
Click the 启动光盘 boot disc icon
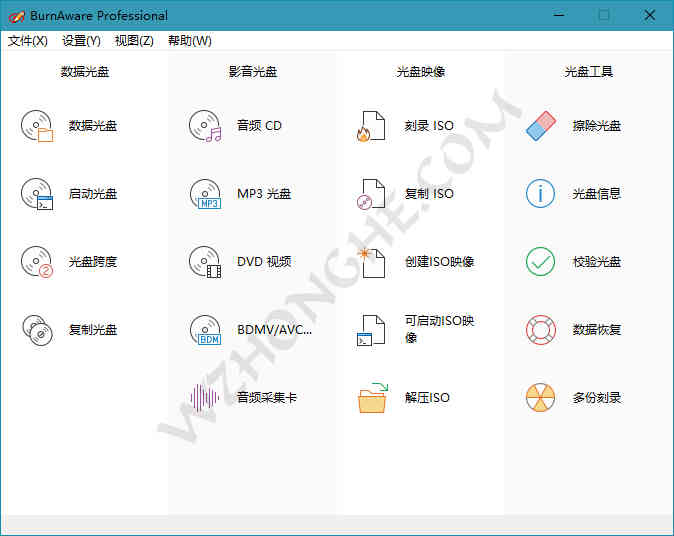(37, 194)
